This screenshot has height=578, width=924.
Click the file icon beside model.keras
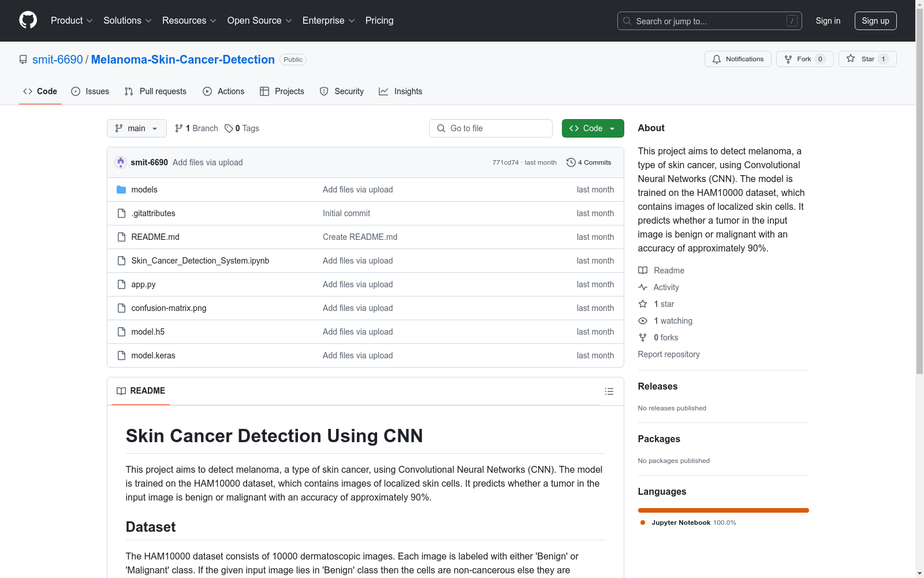click(121, 355)
